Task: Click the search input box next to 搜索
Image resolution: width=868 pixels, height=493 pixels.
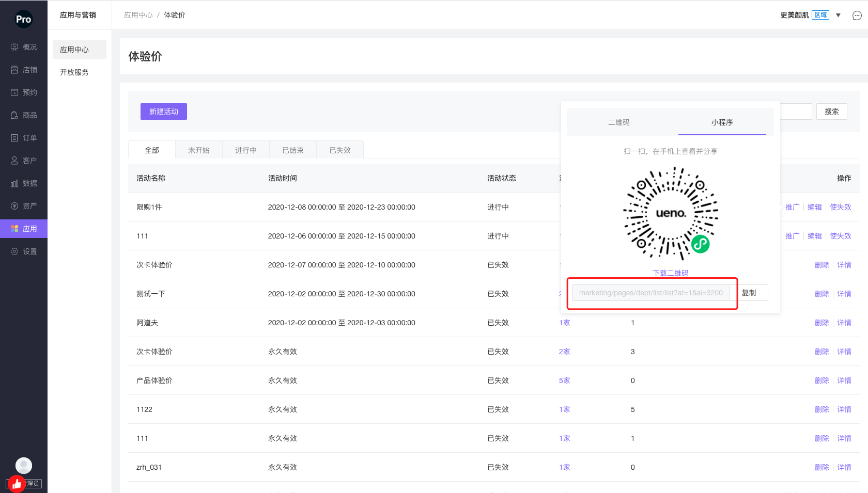Action: pos(796,112)
